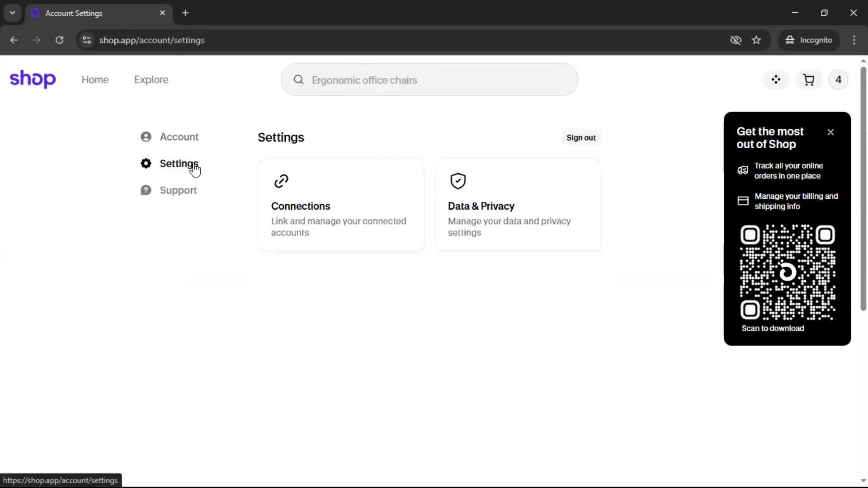
Task: Bookmark this page with the star icon
Action: [756, 40]
